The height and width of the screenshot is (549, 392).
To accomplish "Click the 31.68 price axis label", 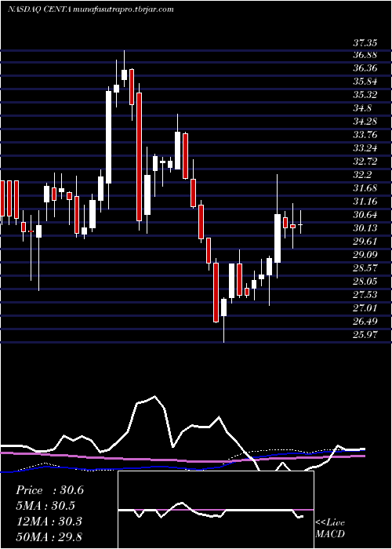I will pyautogui.click(x=365, y=188).
